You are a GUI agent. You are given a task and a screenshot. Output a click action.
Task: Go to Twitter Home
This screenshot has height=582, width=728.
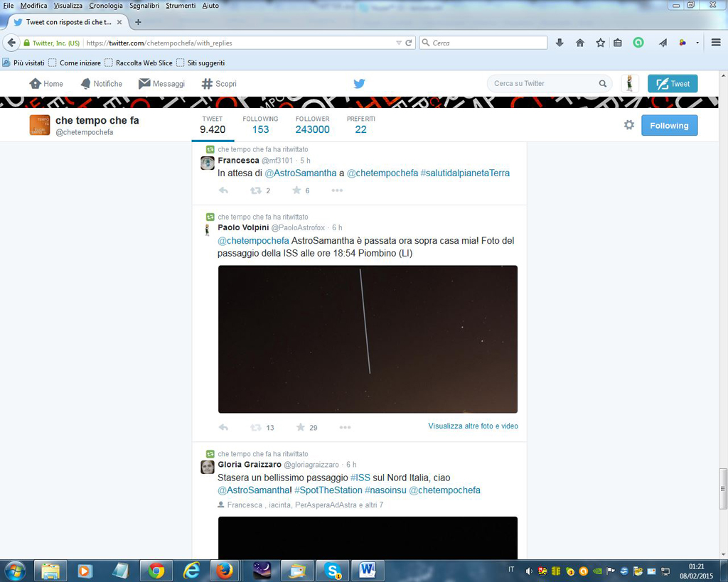click(x=46, y=84)
